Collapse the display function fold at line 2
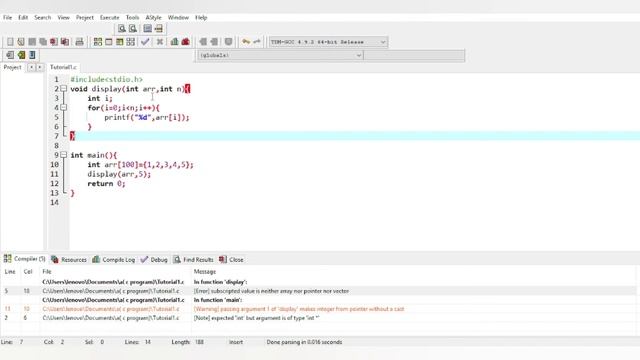 pos(63,89)
